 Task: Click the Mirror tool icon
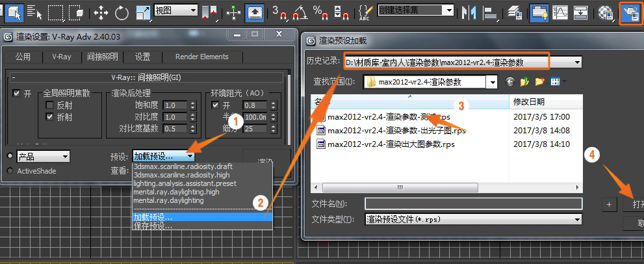469,13
